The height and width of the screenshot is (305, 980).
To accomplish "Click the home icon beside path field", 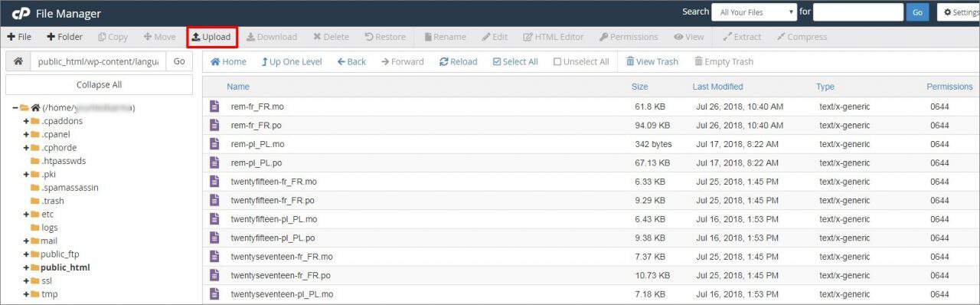I will tap(18, 61).
